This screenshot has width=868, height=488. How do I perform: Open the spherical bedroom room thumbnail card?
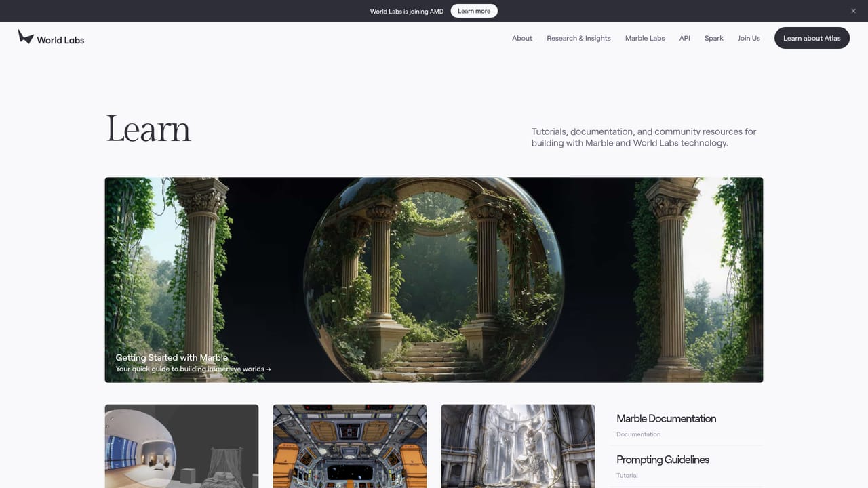[182, 446]
